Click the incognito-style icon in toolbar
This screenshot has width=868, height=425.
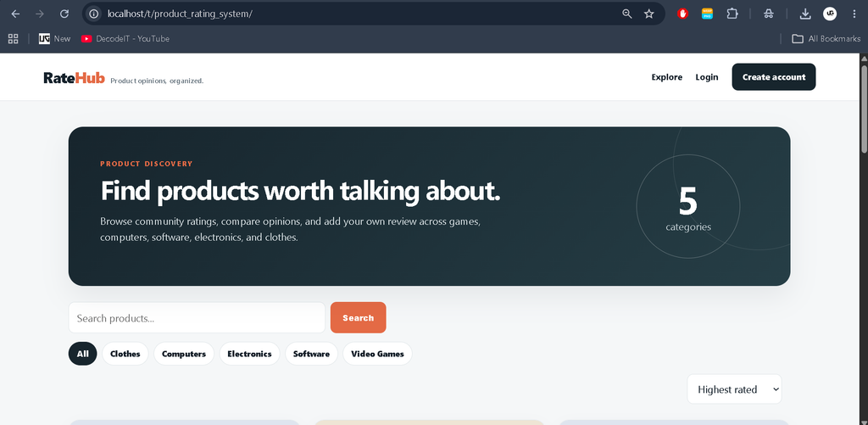click(768, 14)
